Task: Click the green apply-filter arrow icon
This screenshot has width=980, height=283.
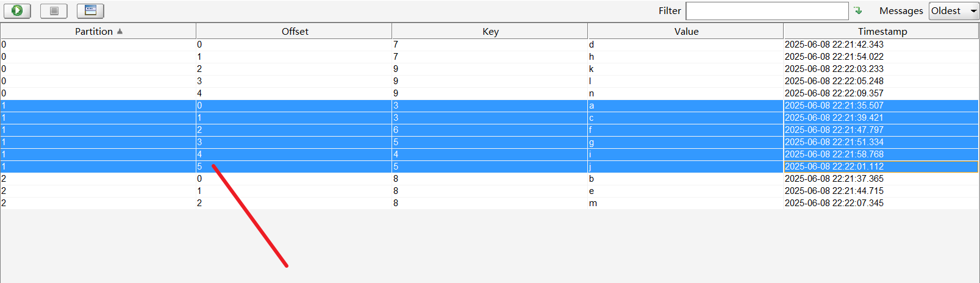Action: [858, 10]
